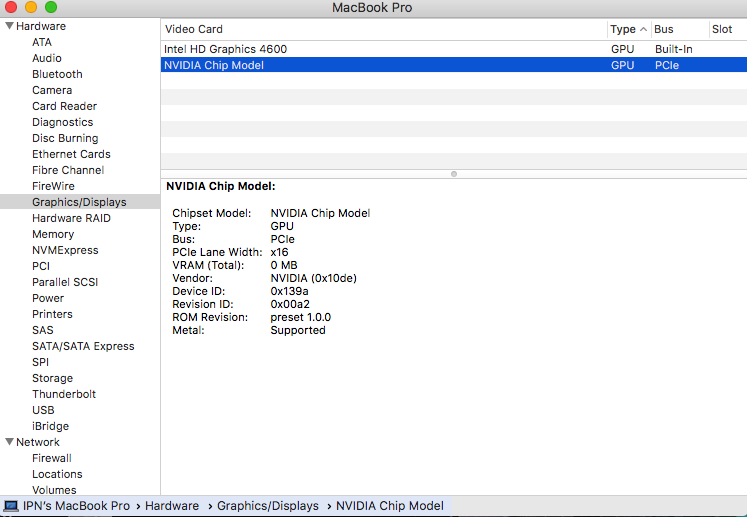
Task: Open the Parallel SCSI entry
Action: coord(65,282)
